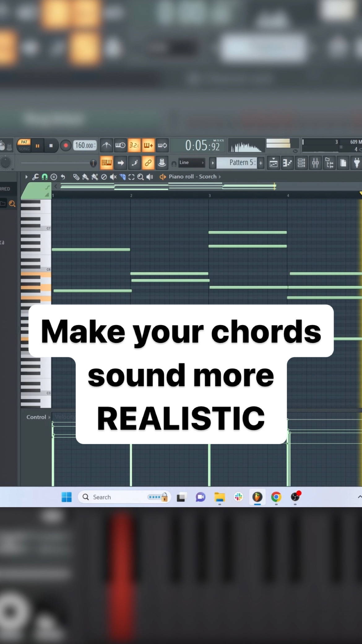The width and height of the screenshot is (362, 644).
Task: Open the Line snap dropdown
Action: tap(192, 163)
